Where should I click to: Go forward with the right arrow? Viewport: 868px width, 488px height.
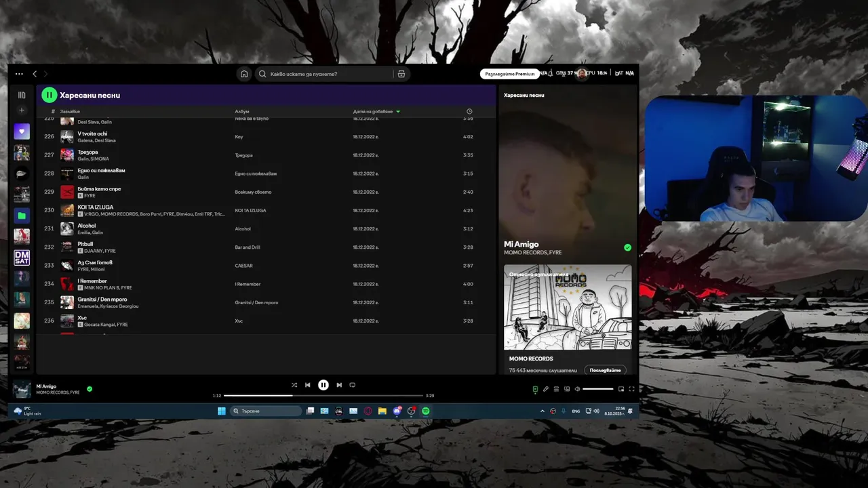(45, 74)
